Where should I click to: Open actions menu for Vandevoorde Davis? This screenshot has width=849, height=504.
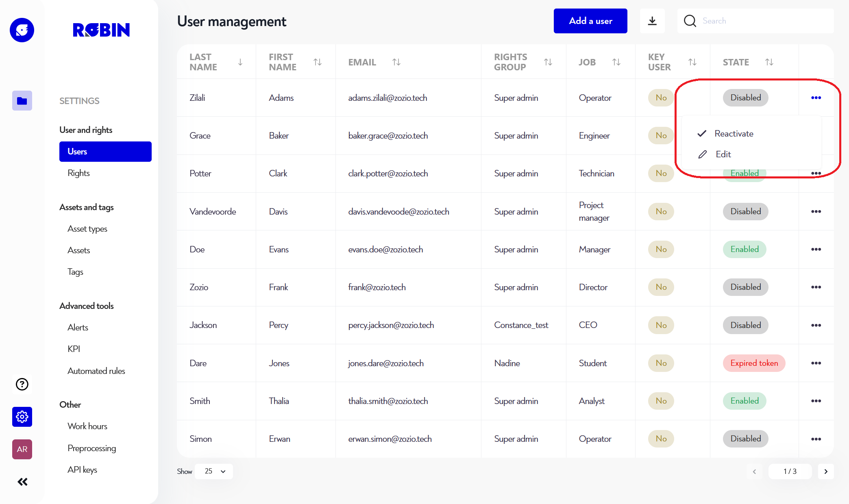coord(816,211)
